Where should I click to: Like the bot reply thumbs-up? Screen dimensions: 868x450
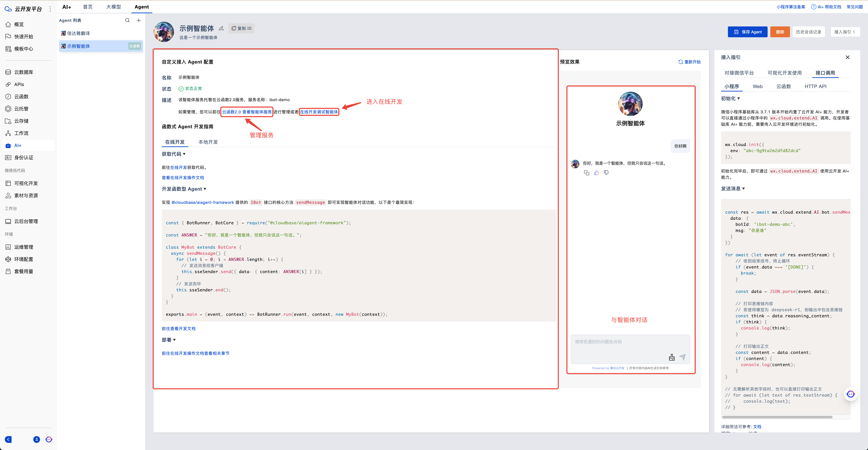[596, 173]
